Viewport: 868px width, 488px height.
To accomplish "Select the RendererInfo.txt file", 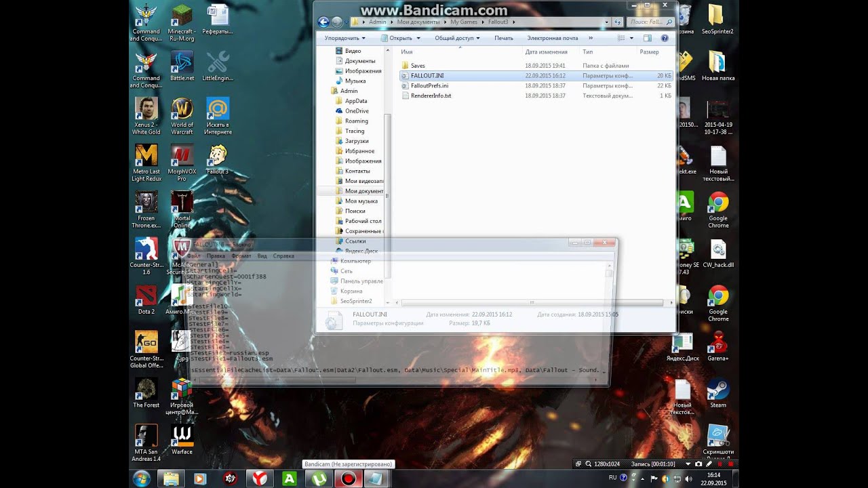I will point(431,96).
